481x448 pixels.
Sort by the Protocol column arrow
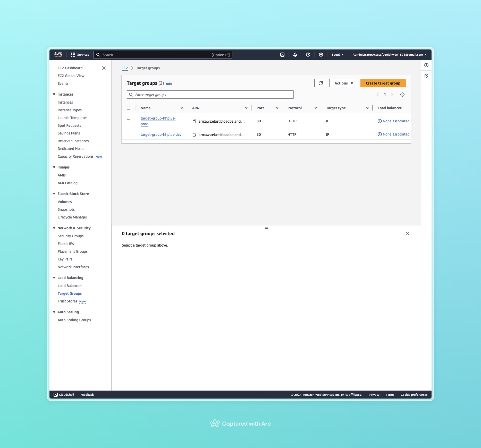coord(316,108)
